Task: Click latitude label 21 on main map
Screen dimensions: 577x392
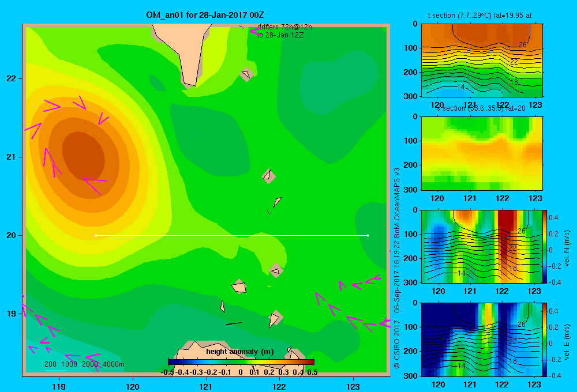Action: click(11, 157)
